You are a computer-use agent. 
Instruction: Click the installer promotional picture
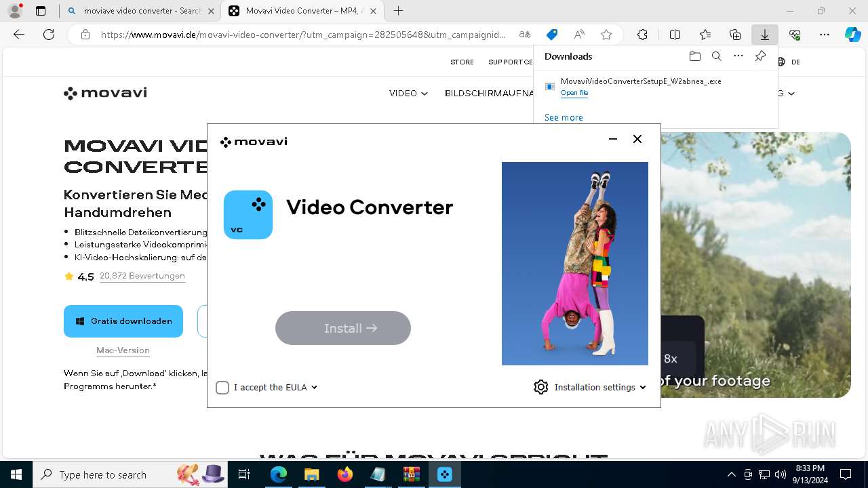[x=575, y=264]
